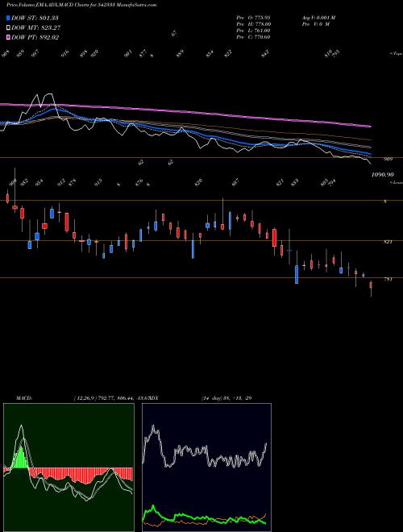Click the 751 axis level label

388,280
